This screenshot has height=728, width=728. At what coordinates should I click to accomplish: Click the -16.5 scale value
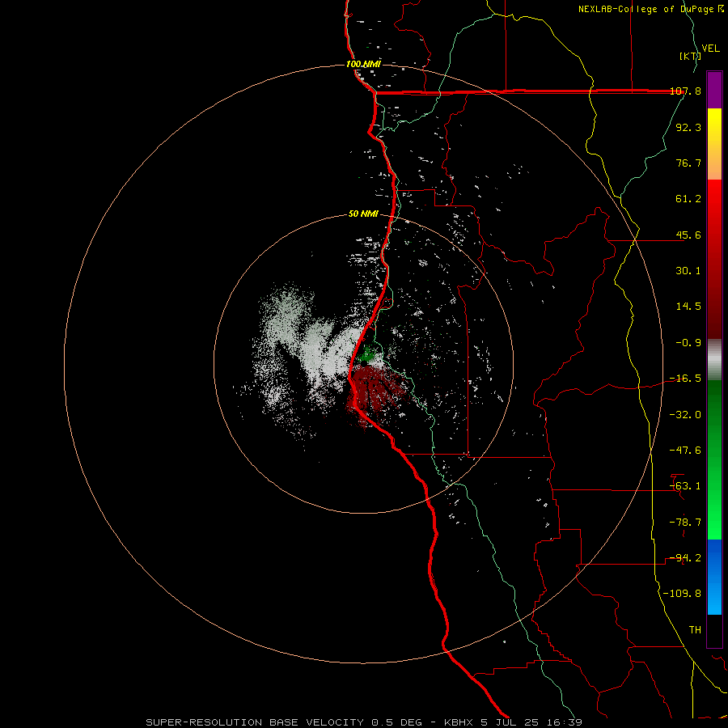tap(685, 379)
